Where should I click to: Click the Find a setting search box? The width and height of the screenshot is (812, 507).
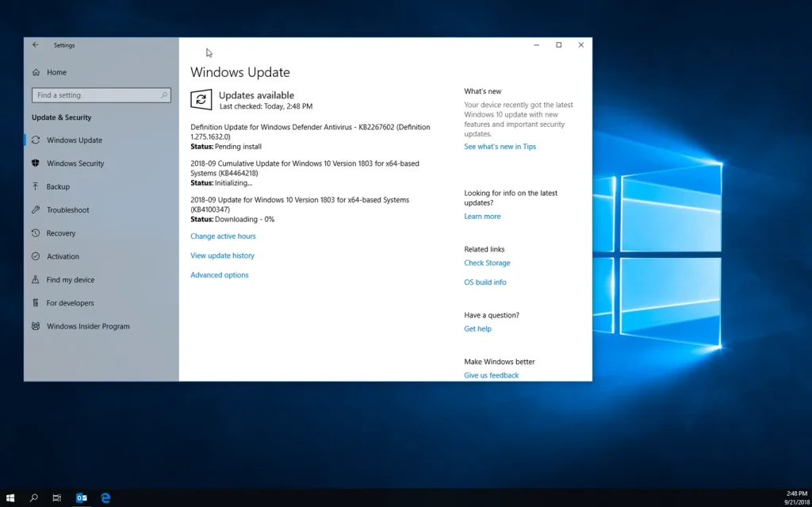101,95
